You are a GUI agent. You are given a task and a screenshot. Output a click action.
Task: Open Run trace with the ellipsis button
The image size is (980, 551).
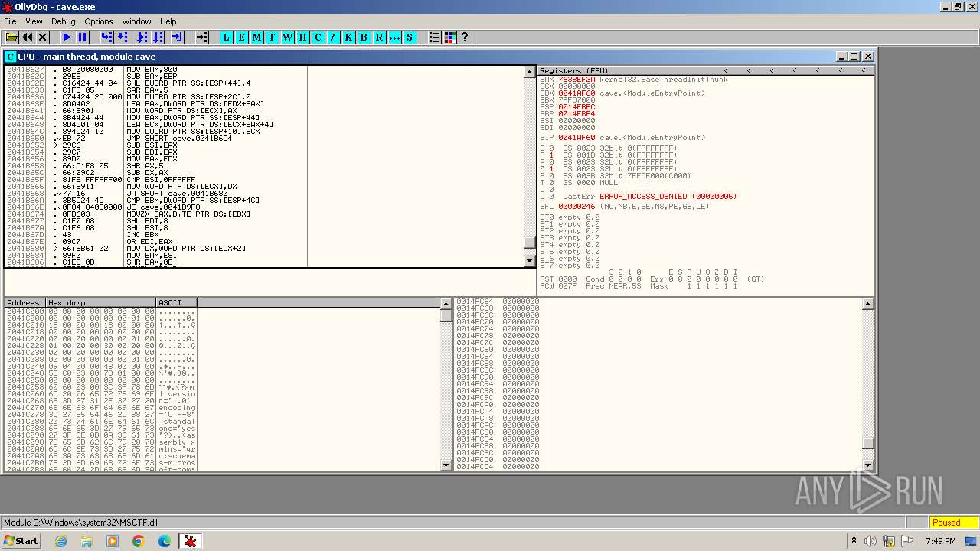pos(394,37)
